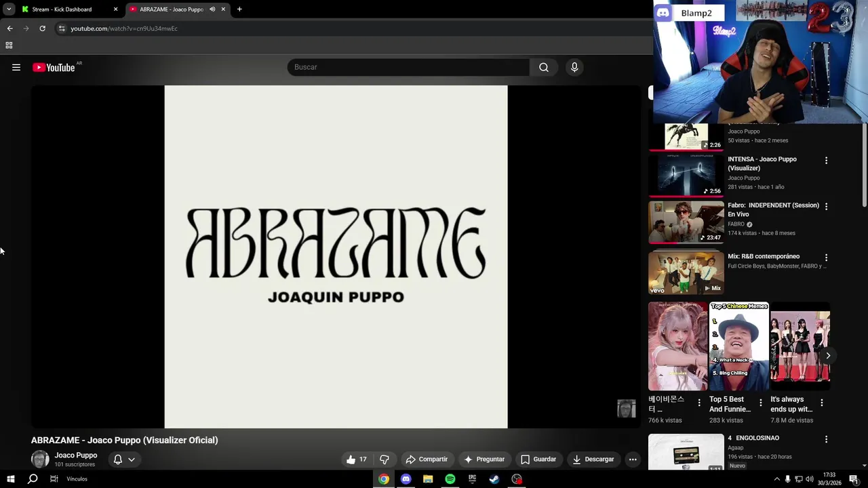Share the video with Compartir
The width and height of the screenshot is (868, 488).
click(427, 460)
